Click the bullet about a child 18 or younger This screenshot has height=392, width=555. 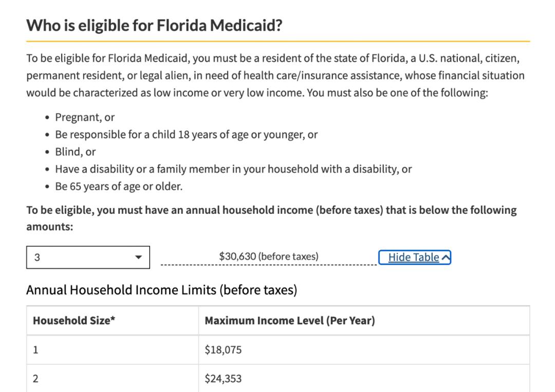click(x=186, y=135)
